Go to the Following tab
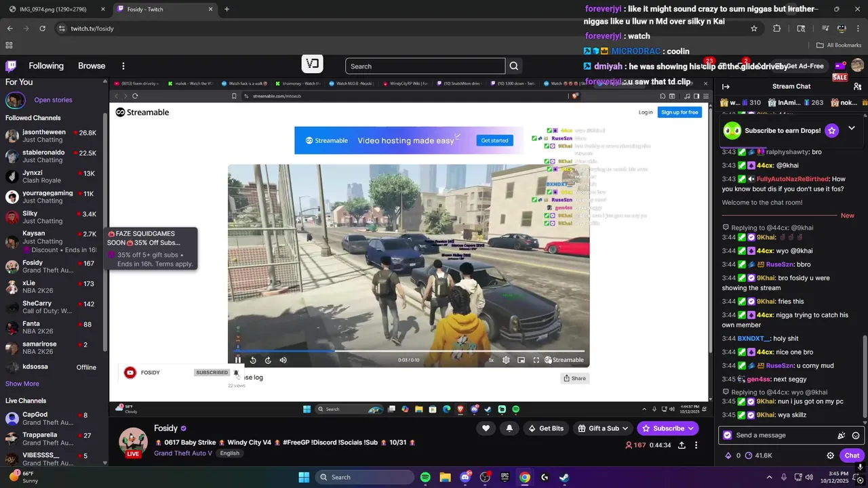Screen dimensions: 868x488 coord(46,66)
